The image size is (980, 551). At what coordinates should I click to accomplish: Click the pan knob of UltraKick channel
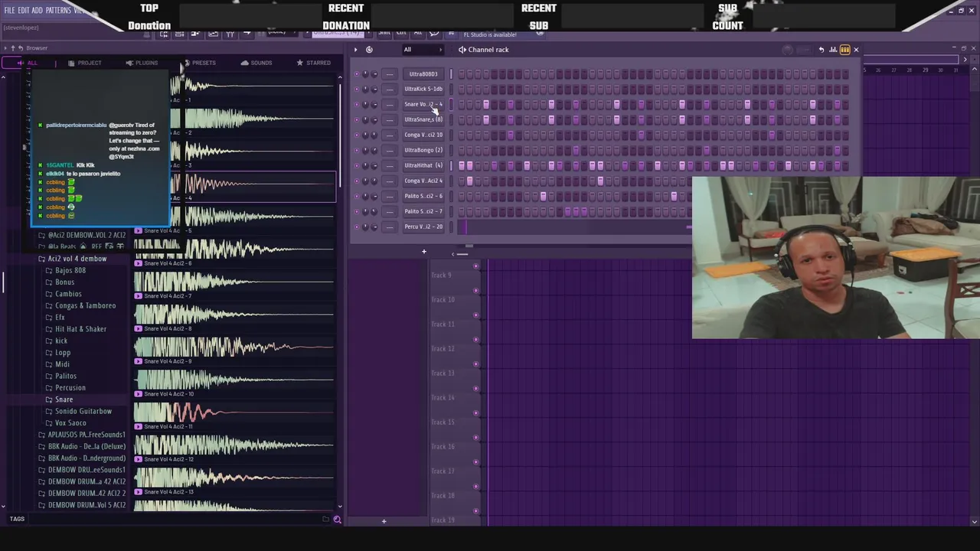(x=365, y=90)
